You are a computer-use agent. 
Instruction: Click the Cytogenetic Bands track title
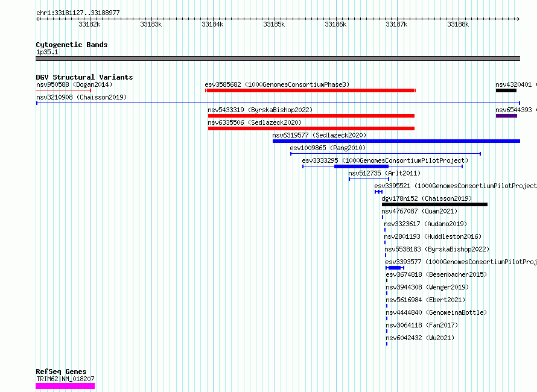click(72, 45)
